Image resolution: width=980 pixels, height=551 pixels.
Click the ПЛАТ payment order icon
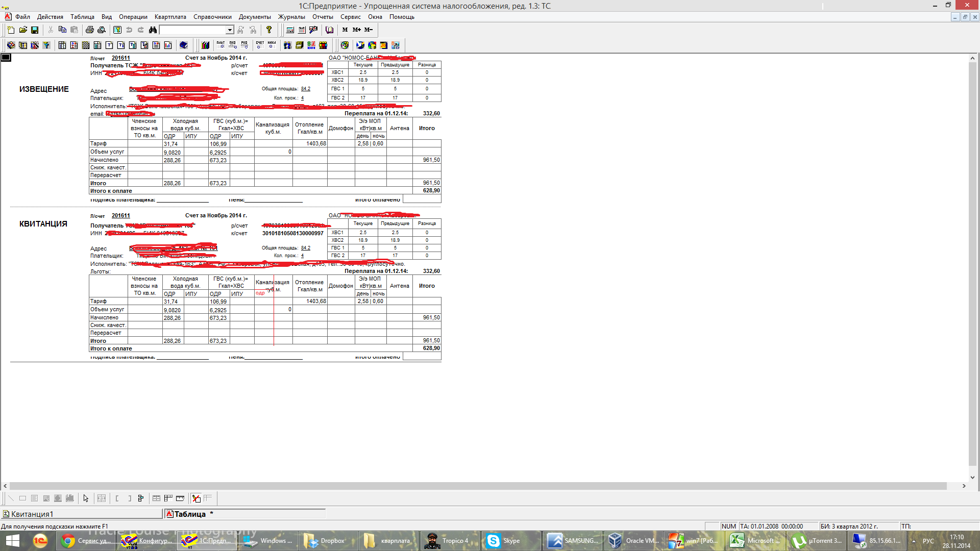pos(220,45)
